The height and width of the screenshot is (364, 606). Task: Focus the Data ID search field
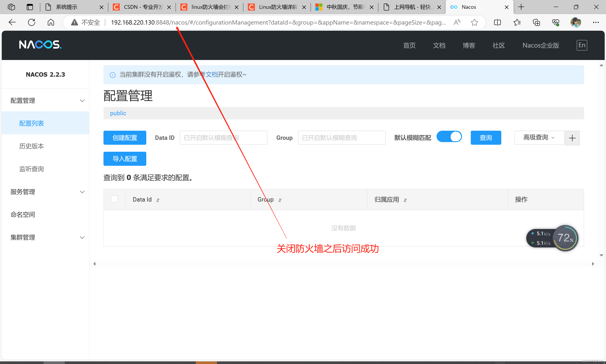(x=223, y=138)
